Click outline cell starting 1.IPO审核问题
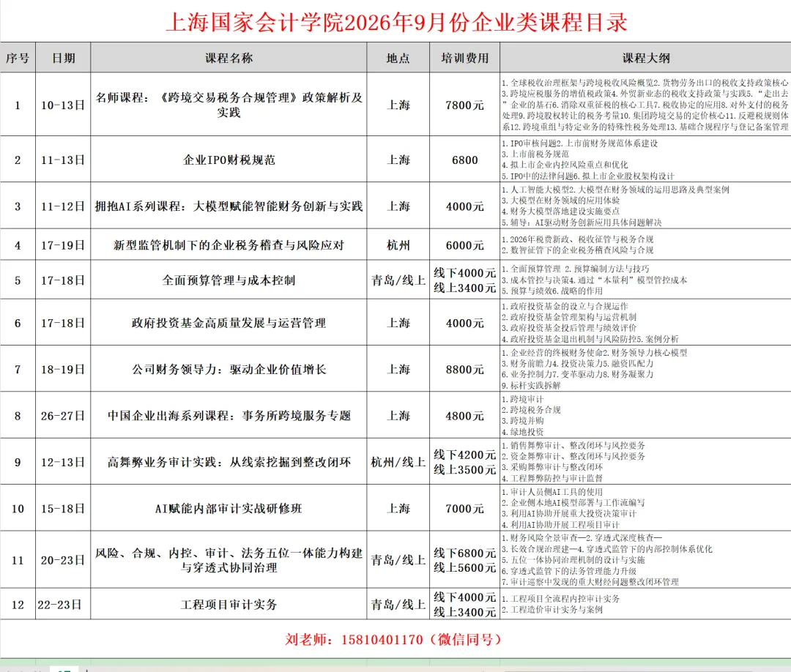 646,160
